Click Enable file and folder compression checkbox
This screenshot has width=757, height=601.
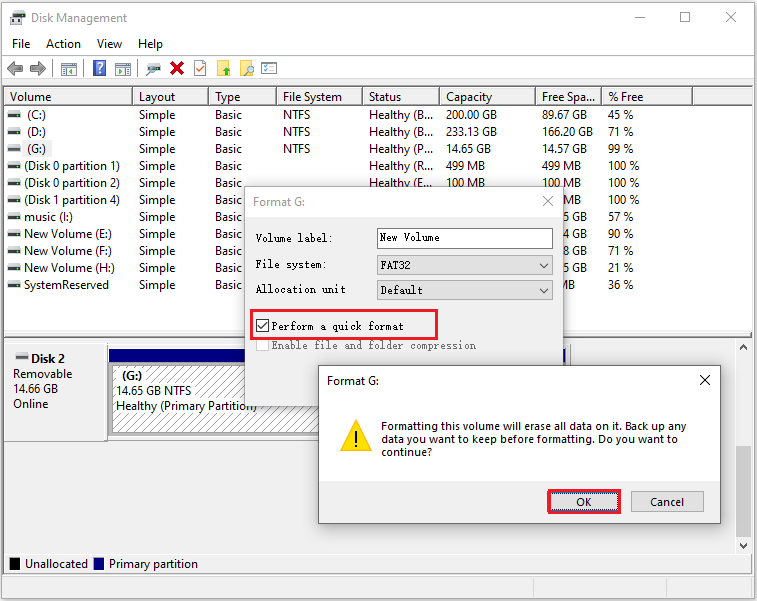(262, 345)
